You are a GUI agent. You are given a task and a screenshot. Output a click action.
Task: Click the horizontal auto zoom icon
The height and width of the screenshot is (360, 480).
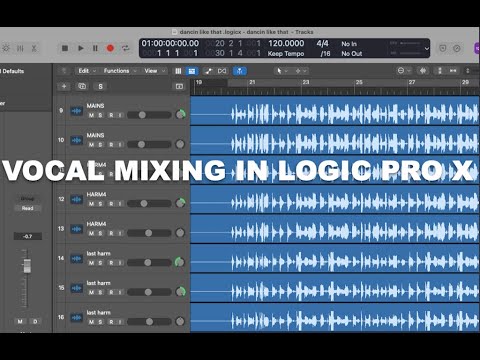point(453,71)
